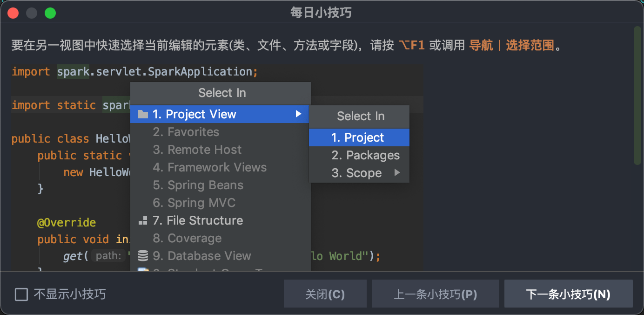Viewport: 644px width, 315px height.
Task: Click the red close window button
Action: pyautogui.click(x=13, y=13)
